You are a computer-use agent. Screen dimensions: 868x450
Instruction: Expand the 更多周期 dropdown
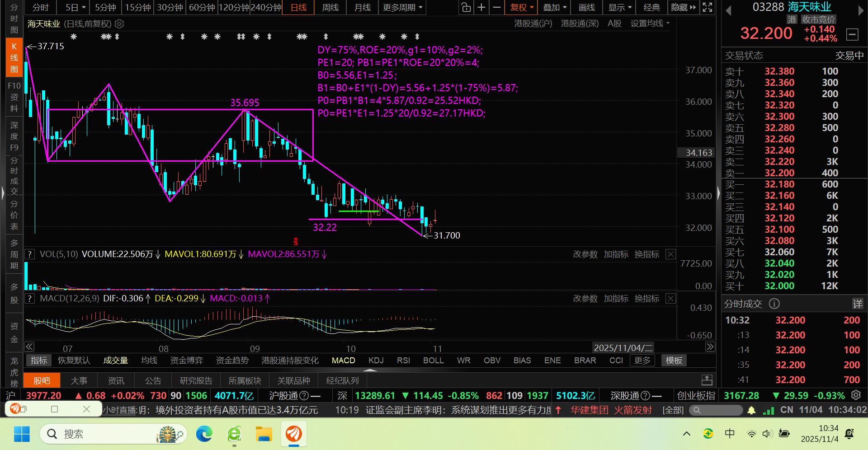click(402, 8)
